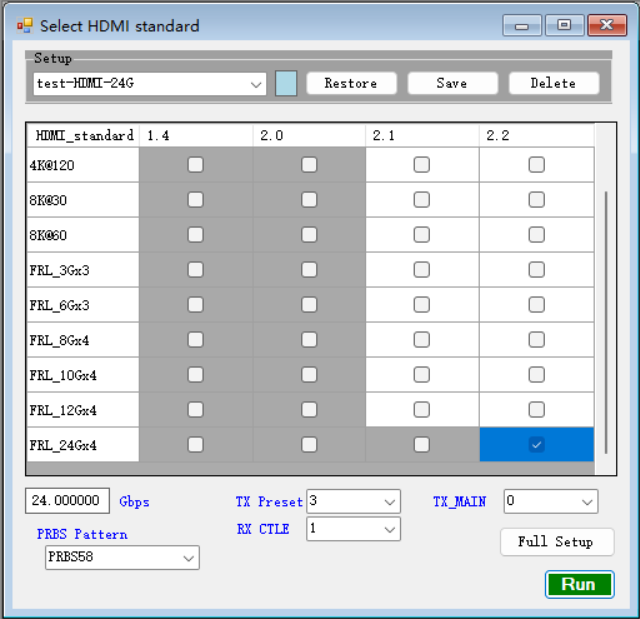Image resolution: width=640 pixels, height=619 pixels.
Task: Uncheck FRL_24Gx4 under HDMI 2.2
Action: click(536, 444)
